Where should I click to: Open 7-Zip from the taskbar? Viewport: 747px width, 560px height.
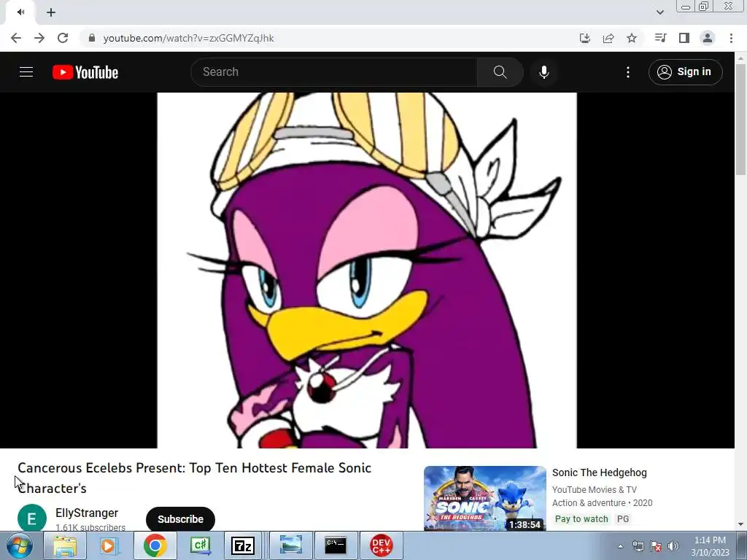pos(242,545)
